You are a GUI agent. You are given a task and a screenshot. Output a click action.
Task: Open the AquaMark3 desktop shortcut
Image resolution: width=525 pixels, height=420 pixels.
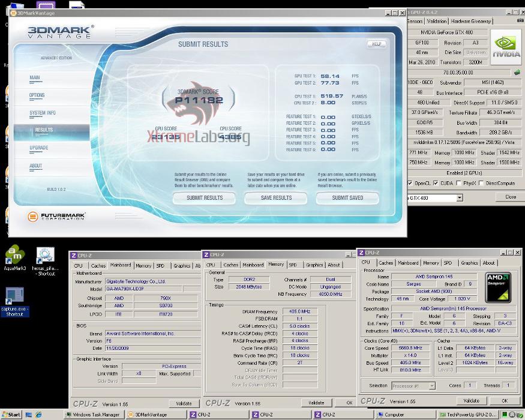coord(15,257)
